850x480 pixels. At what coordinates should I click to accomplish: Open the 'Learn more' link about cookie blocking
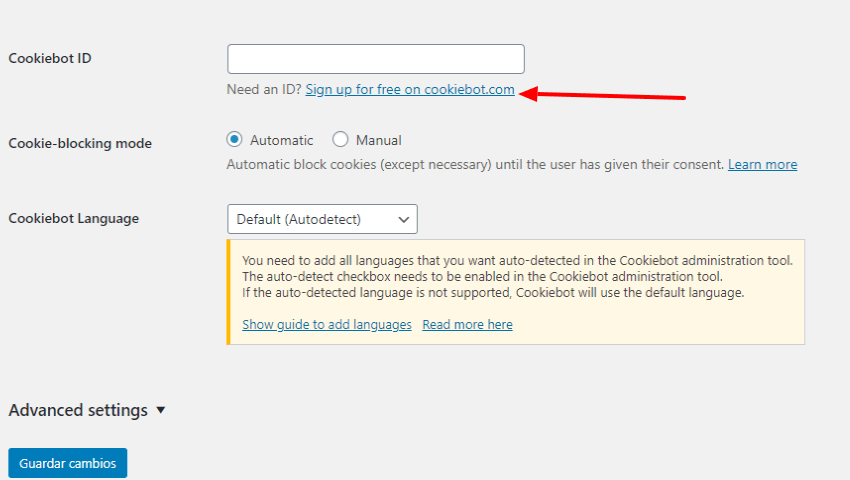coord(762,164)
